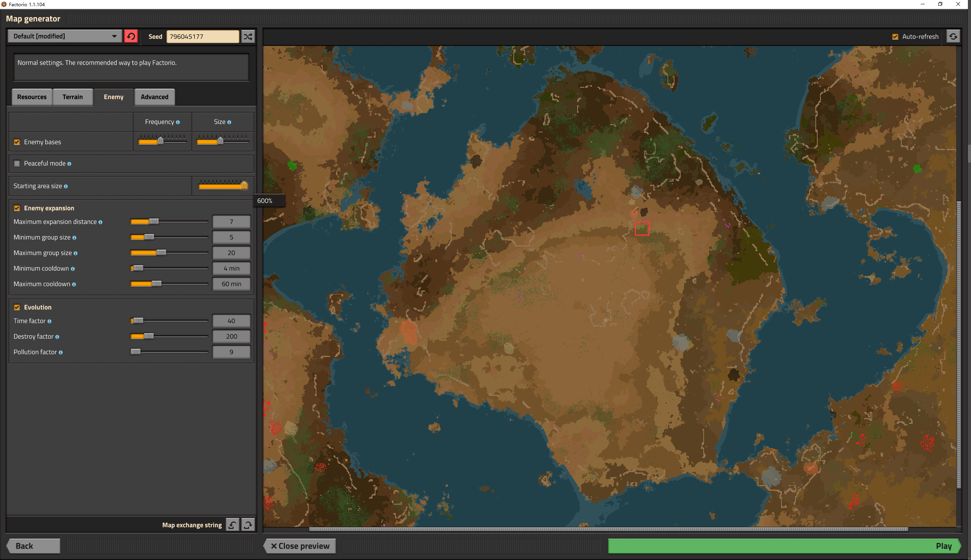The image size is (971, 560).
Task: Toggle the Evolution checkbox
Action: 17,307
